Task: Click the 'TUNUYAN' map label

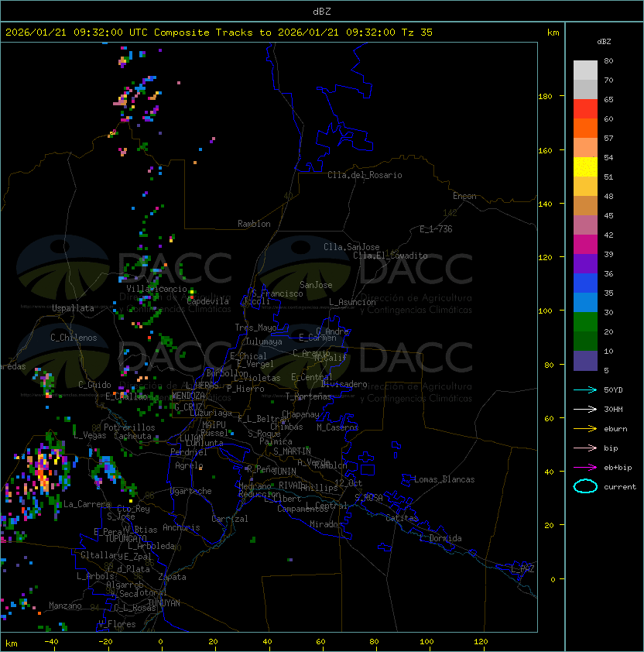Action: pyautogui.click(x=164, y=603)
